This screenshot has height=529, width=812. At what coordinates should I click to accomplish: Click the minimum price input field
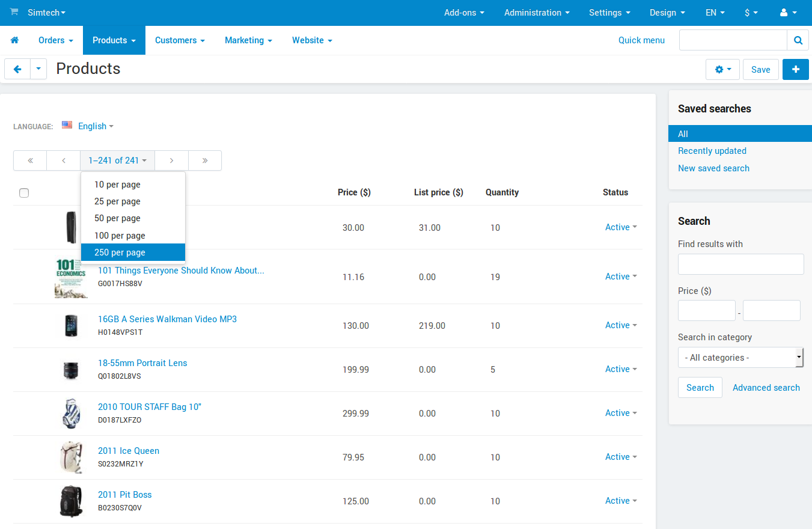point(707,311)
